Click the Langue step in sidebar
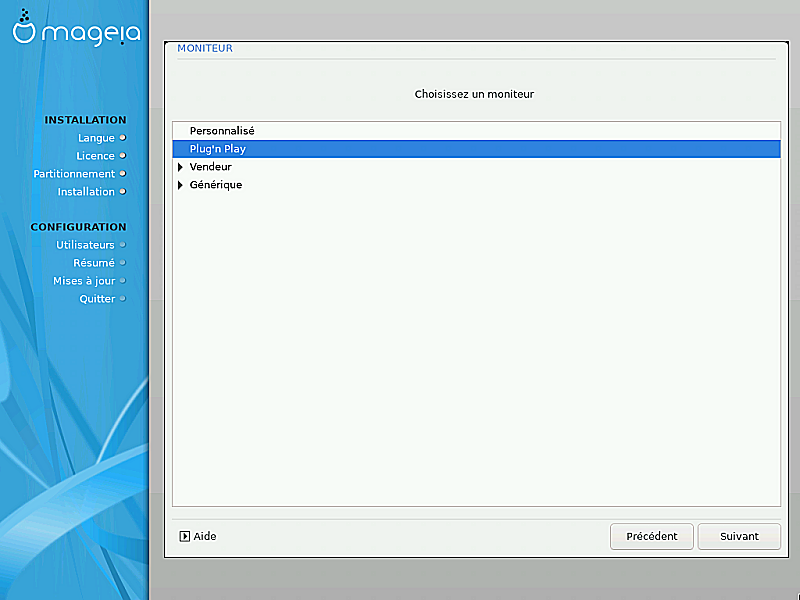 pos(96,138)
